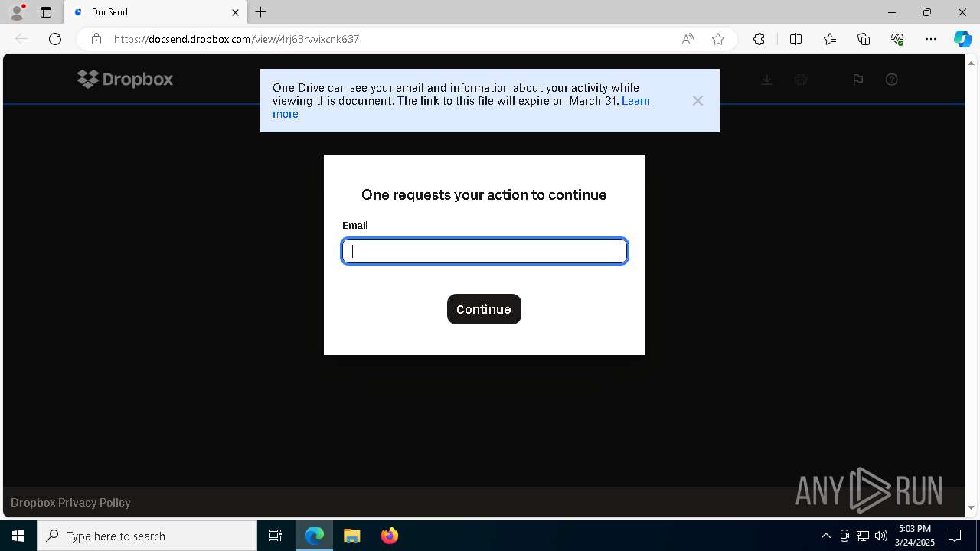Viewport: 980px width, 551px height.
Task: Open the Extensions menu
Action: tap(759, 39)
